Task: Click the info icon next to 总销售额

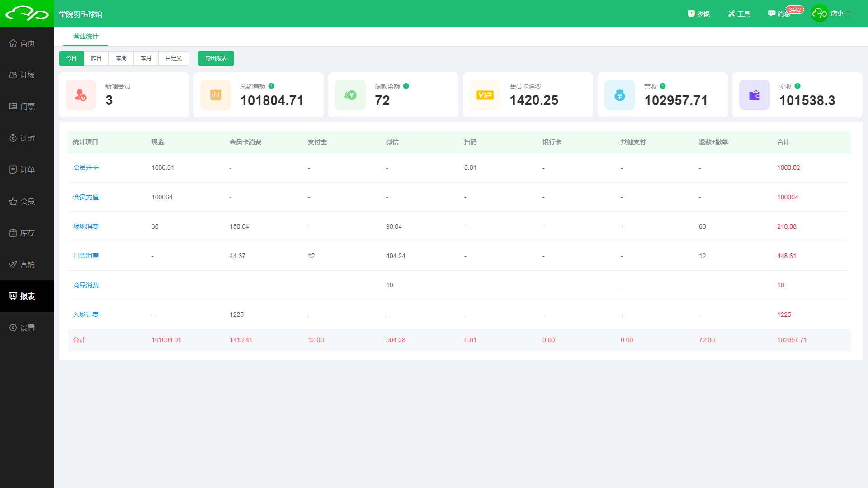Action: click(271, 86)
